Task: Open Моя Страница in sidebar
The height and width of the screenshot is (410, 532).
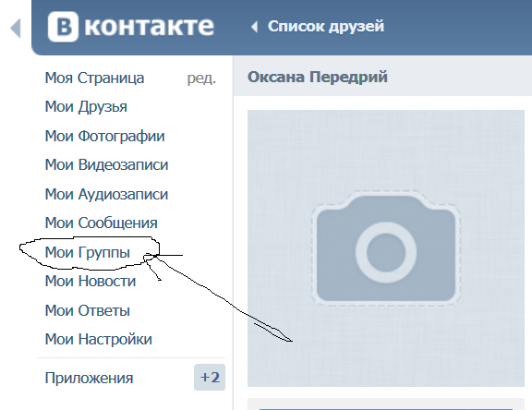Action: coord(94,78)
